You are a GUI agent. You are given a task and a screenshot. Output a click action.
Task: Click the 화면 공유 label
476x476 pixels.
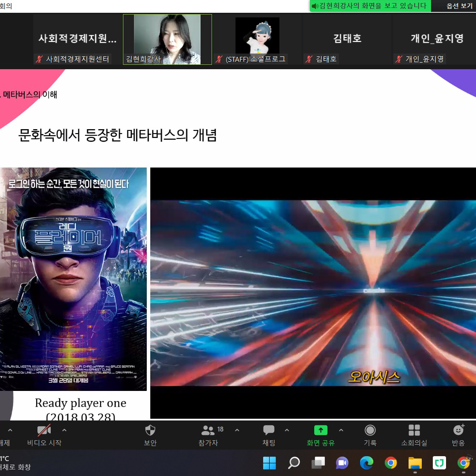(320, 443)
